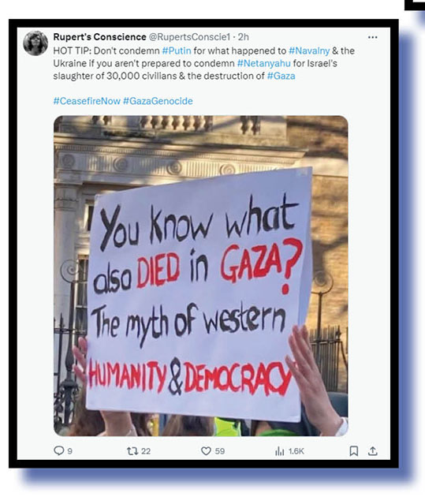Open the #Netanyahu hashtag link
This screenshot has height=504, width=425.
pyautogui.click(x=263, y=63)
